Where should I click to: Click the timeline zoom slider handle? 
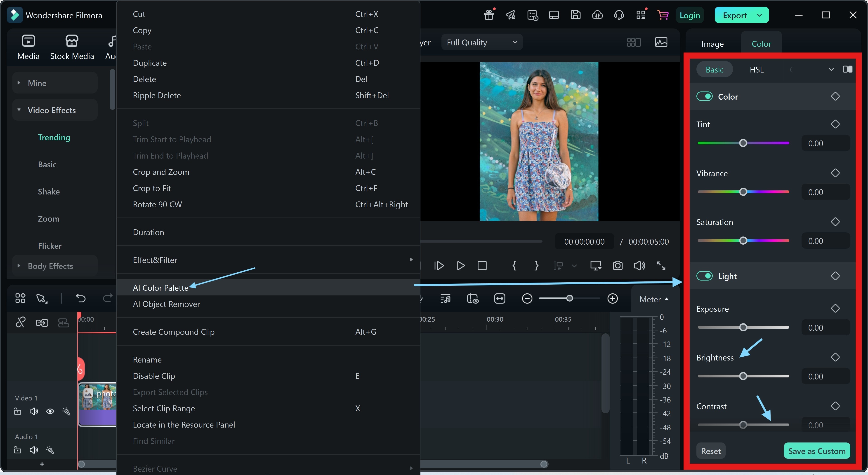point(569,298)
